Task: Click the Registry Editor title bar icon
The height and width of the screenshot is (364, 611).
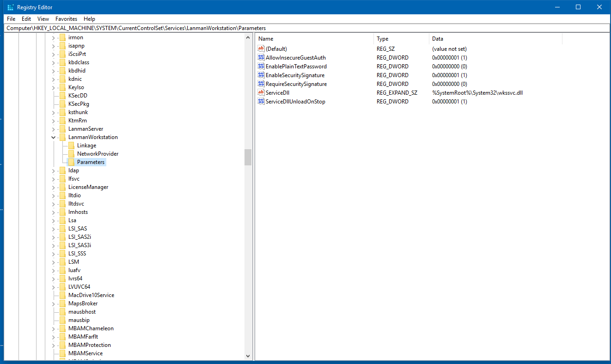Action: click(10, 7)
